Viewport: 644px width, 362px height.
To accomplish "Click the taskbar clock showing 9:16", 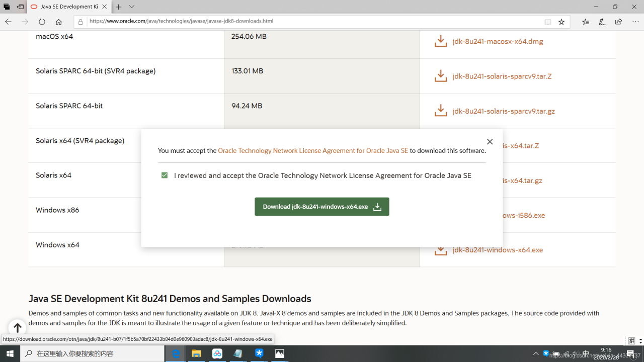I will (606, 353).
